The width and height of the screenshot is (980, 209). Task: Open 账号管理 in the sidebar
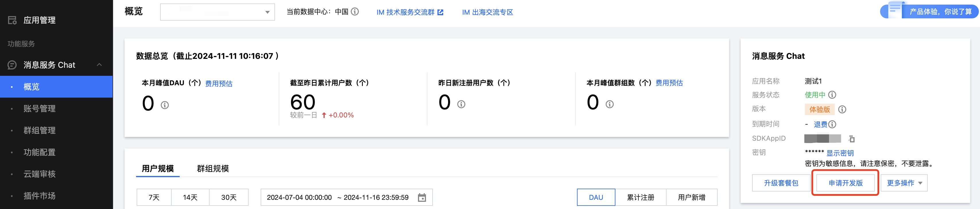40,109
